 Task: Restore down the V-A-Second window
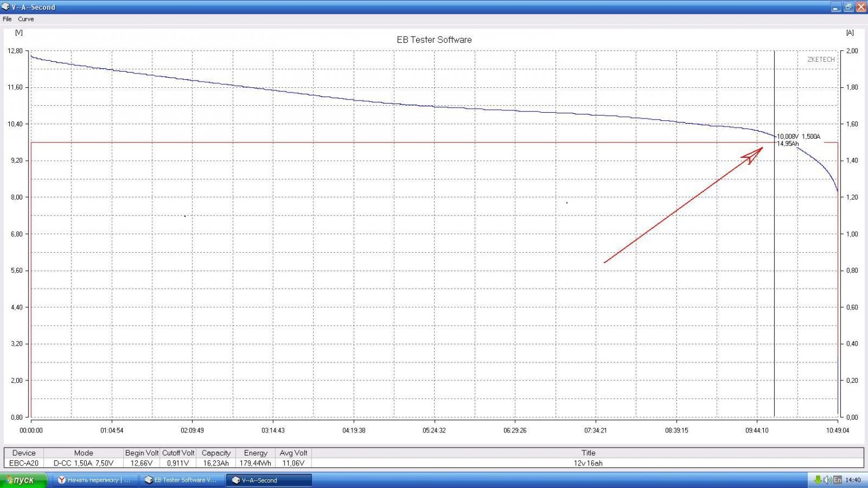click(848, 7)
